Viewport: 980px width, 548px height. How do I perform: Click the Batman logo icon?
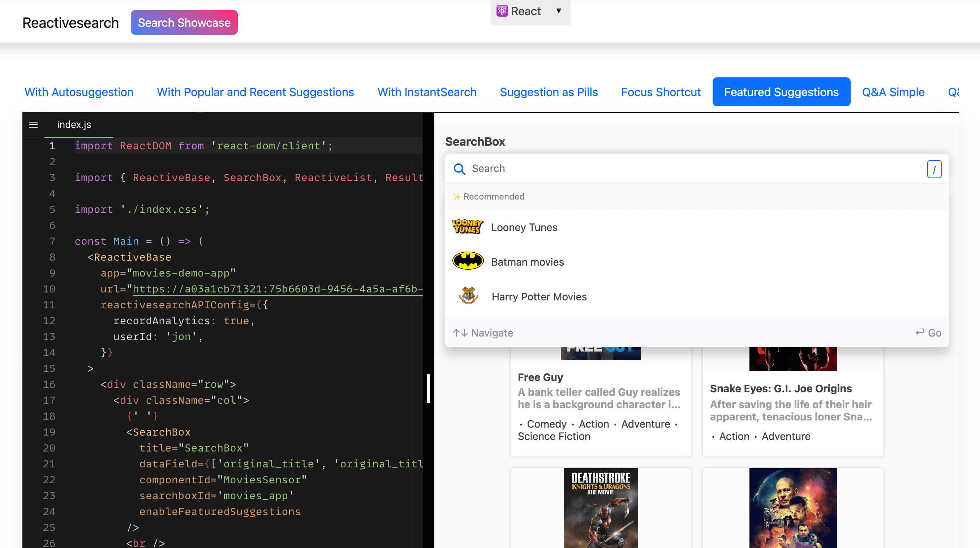coord(468,261)
